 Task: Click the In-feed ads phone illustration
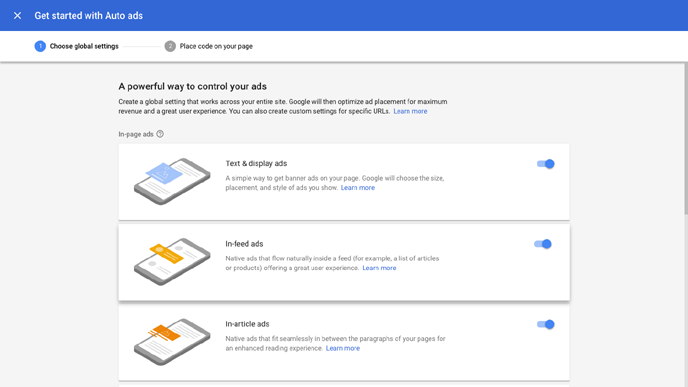pyautogui.click(x=172, y=262)
